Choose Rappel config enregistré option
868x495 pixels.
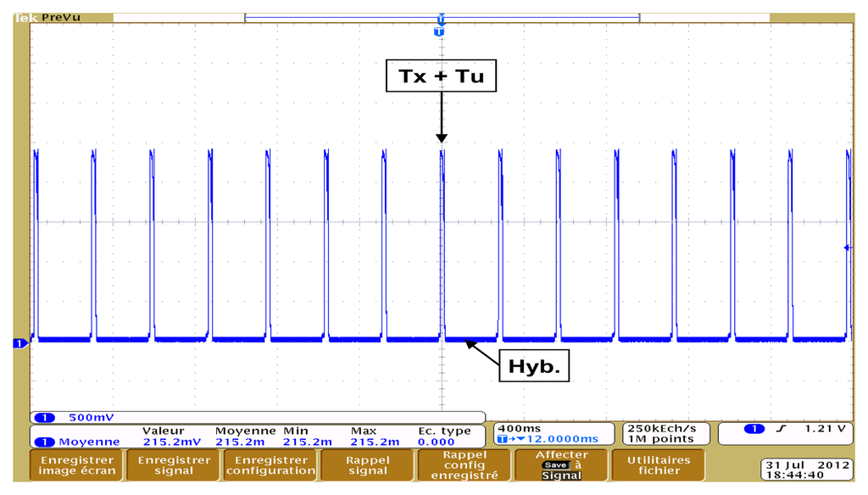465,464
